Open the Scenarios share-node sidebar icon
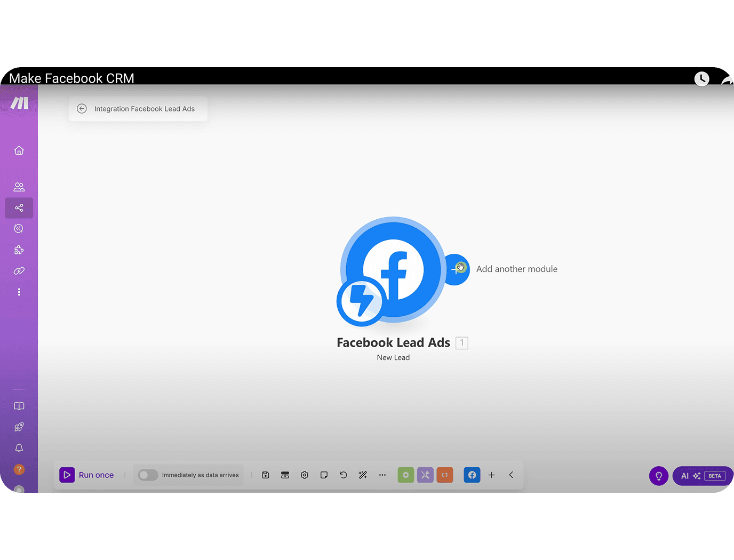 pyautogui.click(x=19, y=208)
